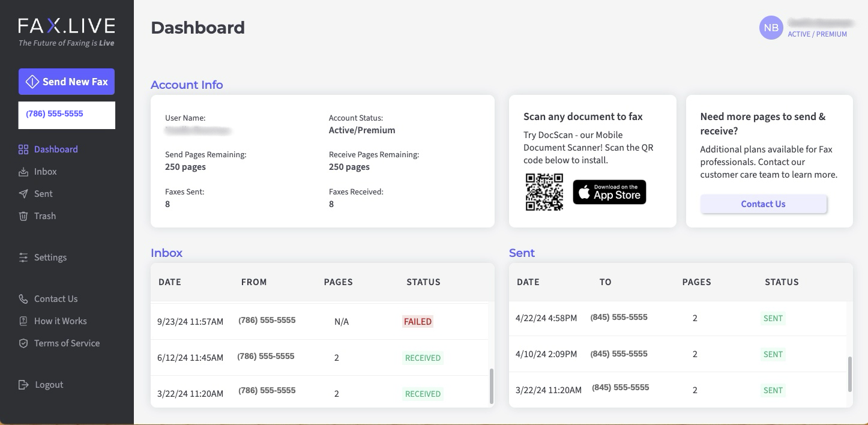Click the Logout door icon
Screen dimensions: 868x425
coord(23,385)
